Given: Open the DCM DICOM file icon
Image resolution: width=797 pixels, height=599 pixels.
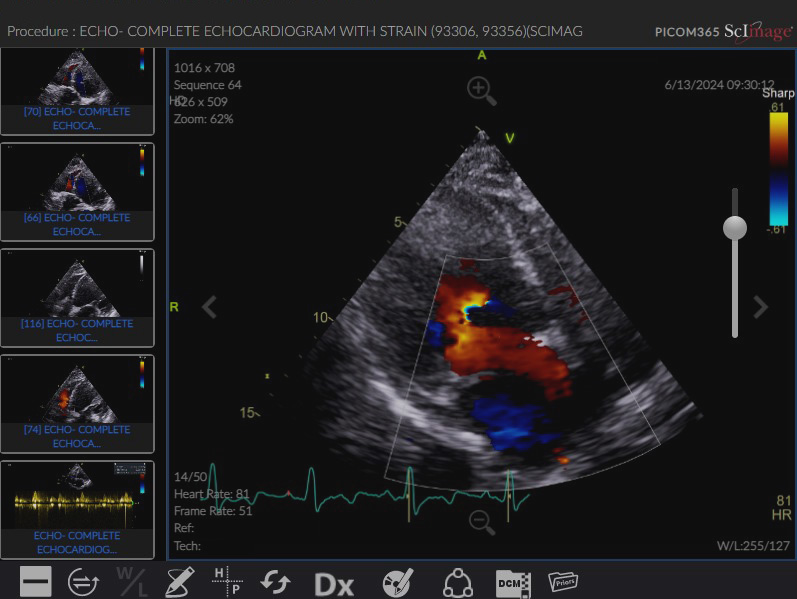Looking at the screenshot, I should 510,581.
